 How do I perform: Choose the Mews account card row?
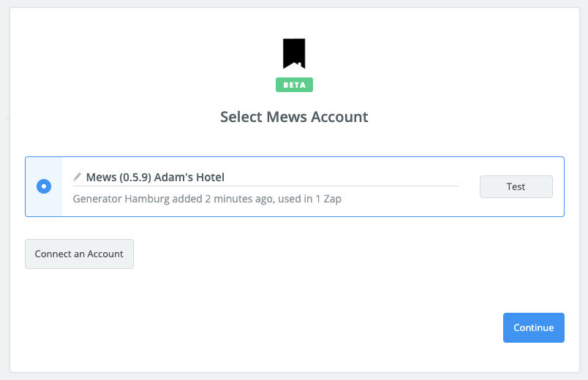(x=295, y=186)
